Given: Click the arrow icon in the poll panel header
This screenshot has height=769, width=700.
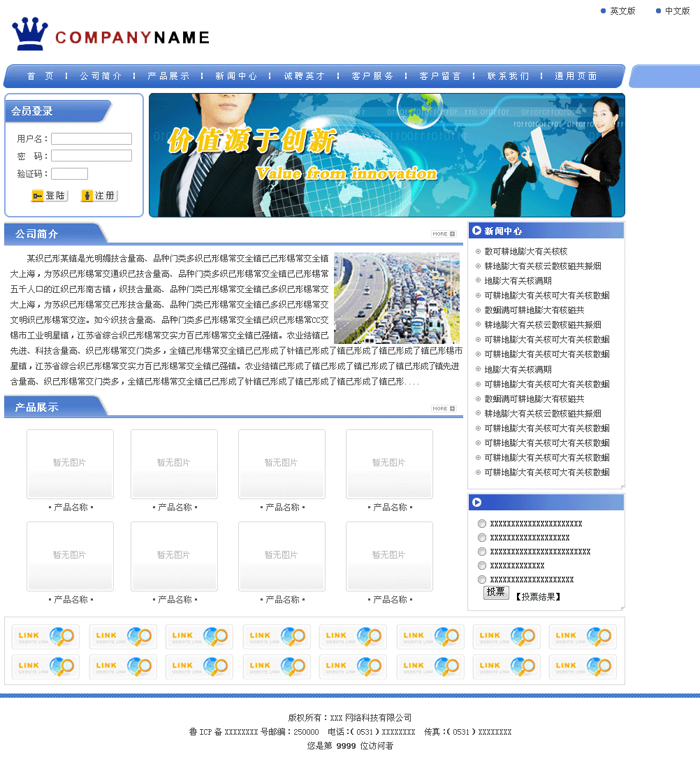Looking at the screenshot, I should [476, 502].
